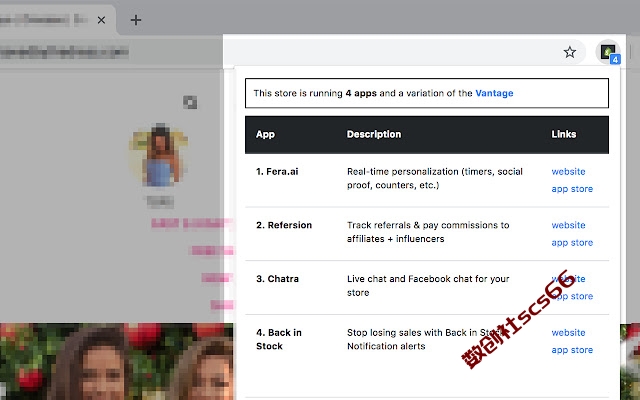Click the blurred profile avatar on the page

tap(160, 156)
